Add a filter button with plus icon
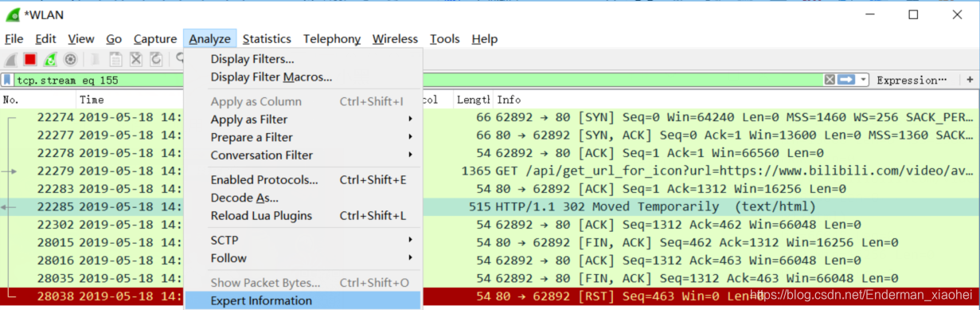 [x=970, y=80]
